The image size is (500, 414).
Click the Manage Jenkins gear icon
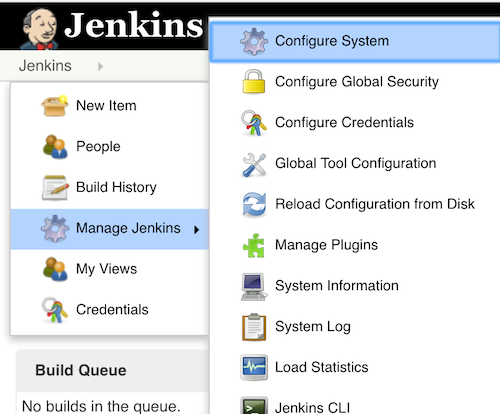(55, 228)
